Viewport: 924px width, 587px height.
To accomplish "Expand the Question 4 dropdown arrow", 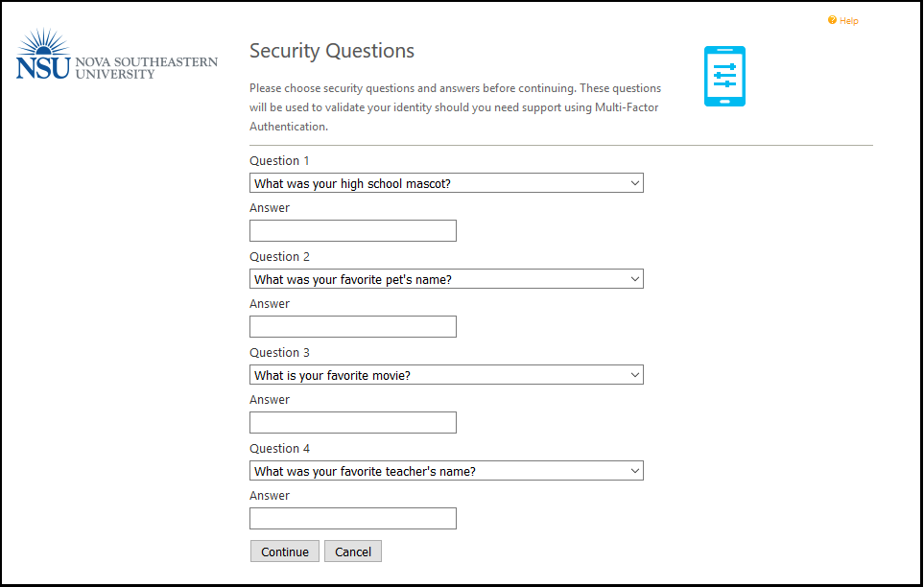I will (x=634, y=471).
